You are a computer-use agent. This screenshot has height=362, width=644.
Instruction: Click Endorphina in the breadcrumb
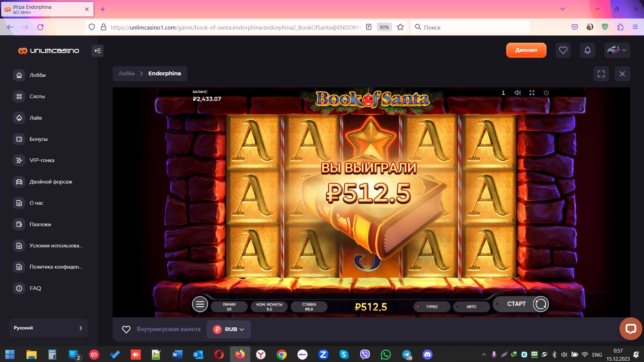point(165,74)
